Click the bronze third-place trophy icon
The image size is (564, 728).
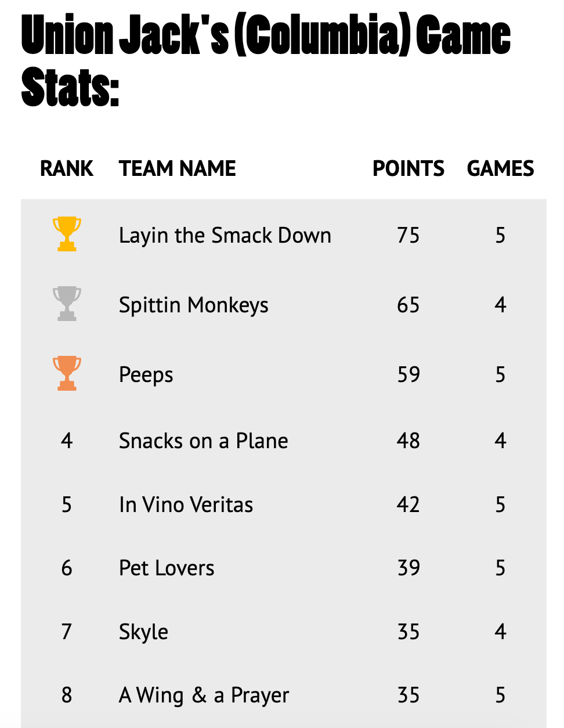67,373
